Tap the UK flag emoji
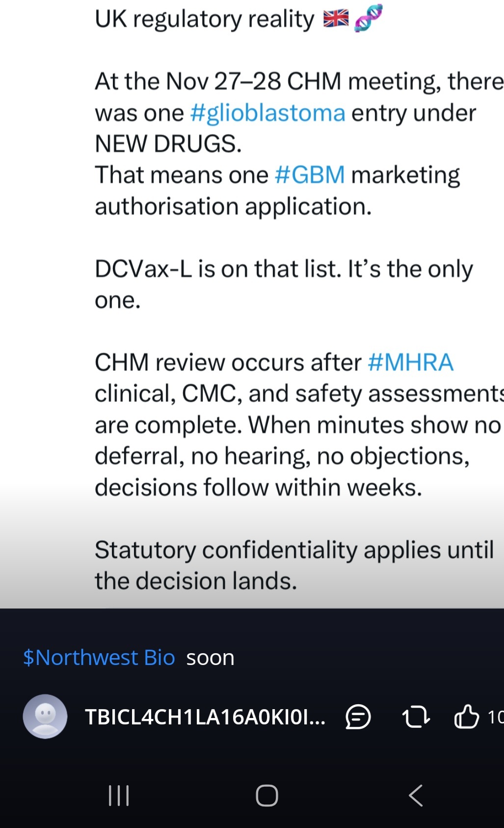This screenshot has width=504, height=828. [x=336, y=19]
